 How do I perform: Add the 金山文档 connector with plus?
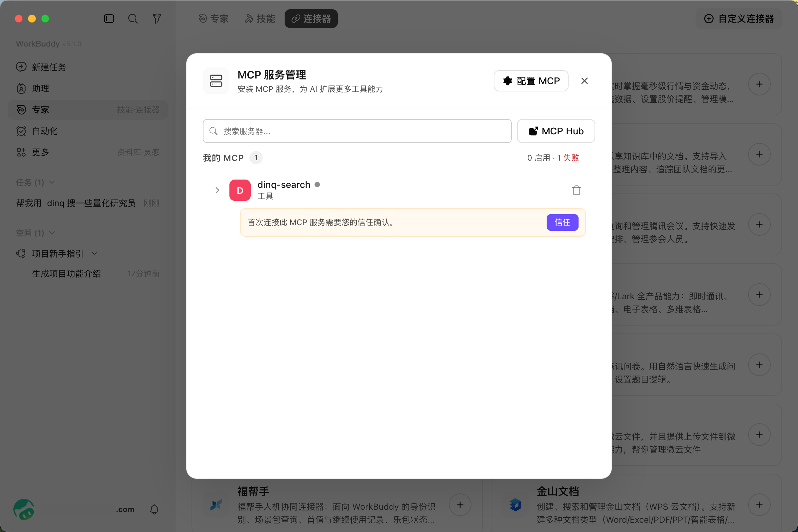coord(759,505)
